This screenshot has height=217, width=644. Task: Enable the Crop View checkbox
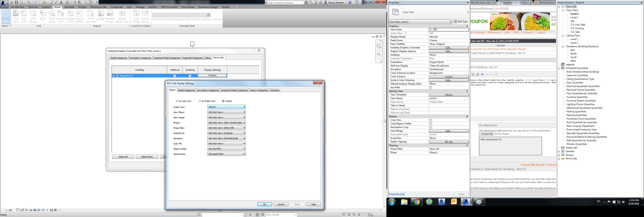pos(431,120)
